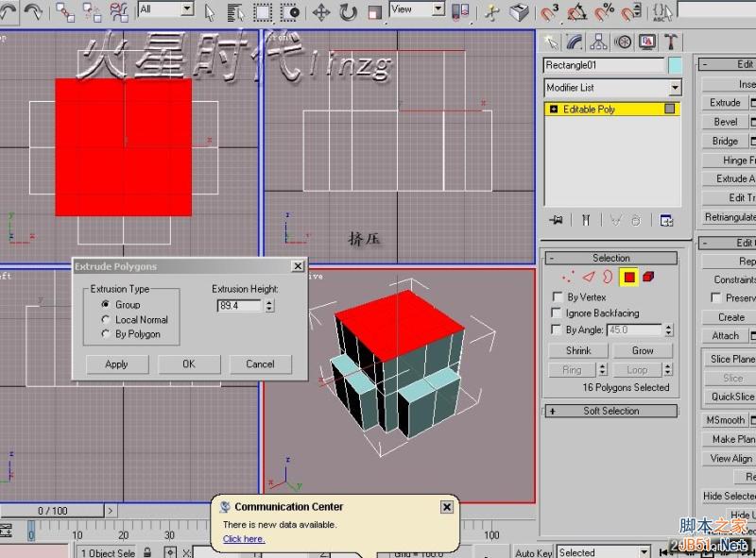Select the Edge sub-object mode icon

(589, 275)
